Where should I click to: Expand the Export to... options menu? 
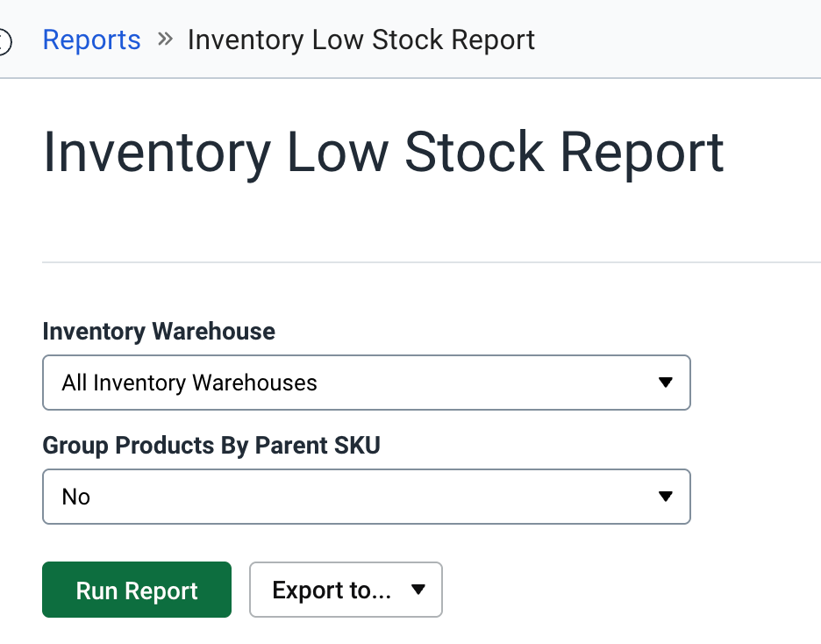coord(346,590)
